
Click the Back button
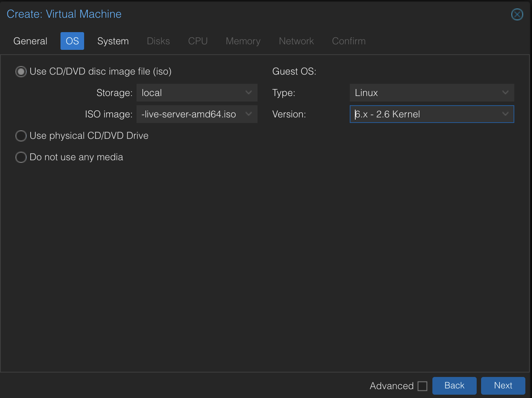pyautogui.click(x=454, y=385)
